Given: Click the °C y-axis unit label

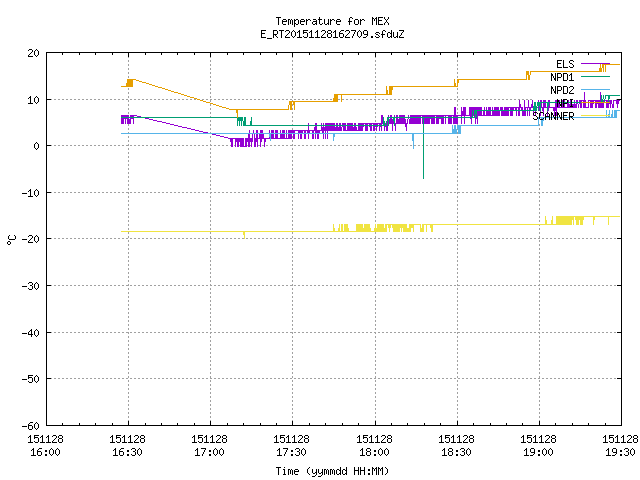Looking at the screenshot, I should coord(11,240).
